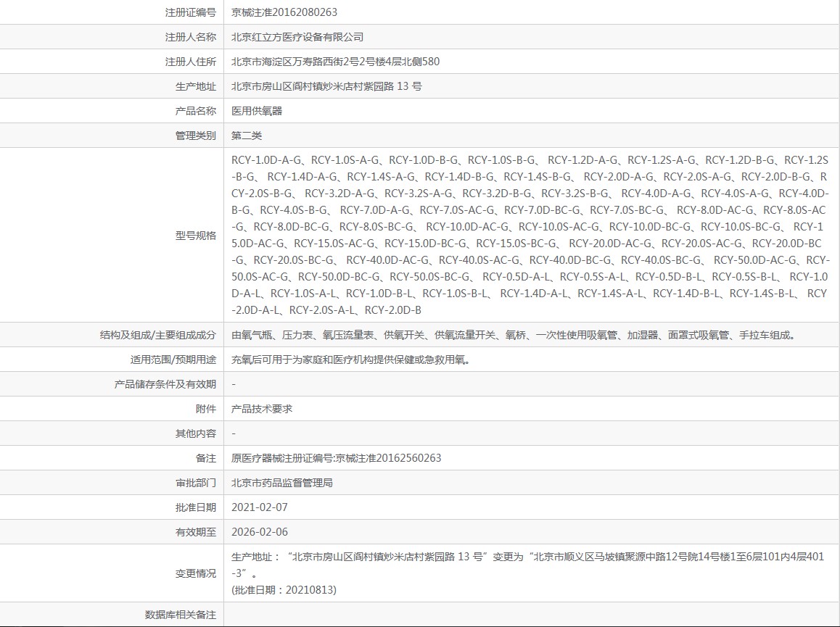Select the 数据库相关备注 label
This screenshot has height=627, width=840.
pyautogui.click(x=180, y=615)
